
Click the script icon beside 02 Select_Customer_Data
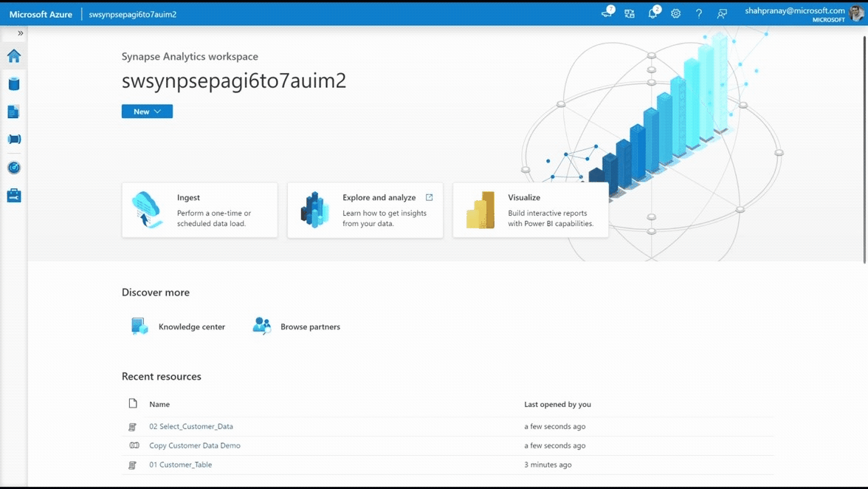[132, 427]
